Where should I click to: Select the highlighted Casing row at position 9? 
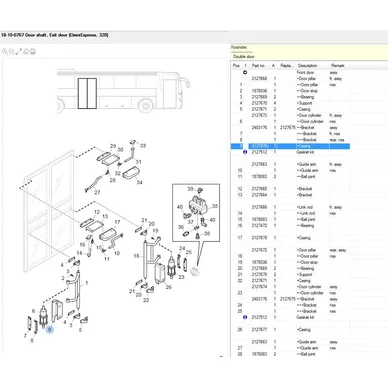point(290,146)
